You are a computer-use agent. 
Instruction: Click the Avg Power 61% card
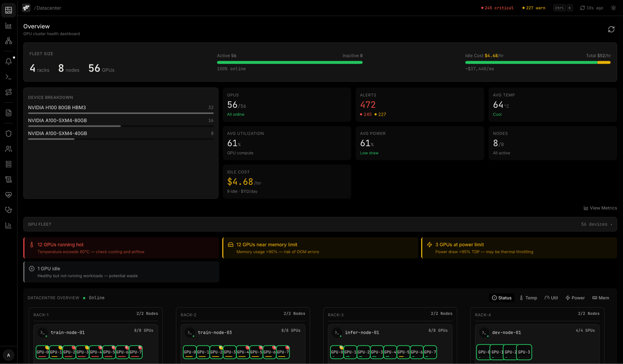click(x=420, y=143)
